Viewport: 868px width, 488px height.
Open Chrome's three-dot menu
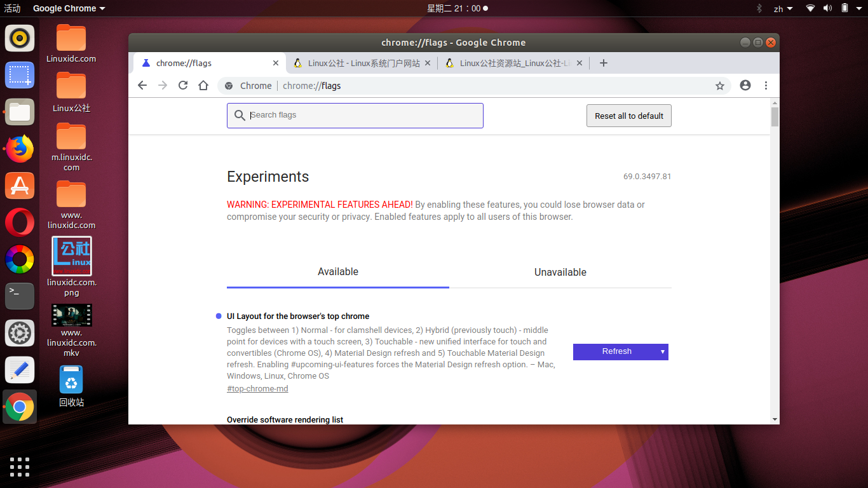pyautogui.click(x=766, y=86)
